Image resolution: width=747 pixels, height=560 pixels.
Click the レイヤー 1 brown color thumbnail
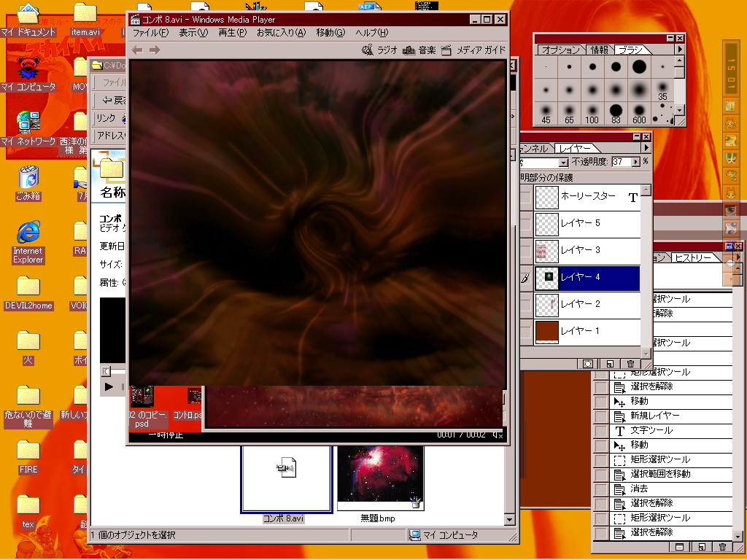pos(546,332)
